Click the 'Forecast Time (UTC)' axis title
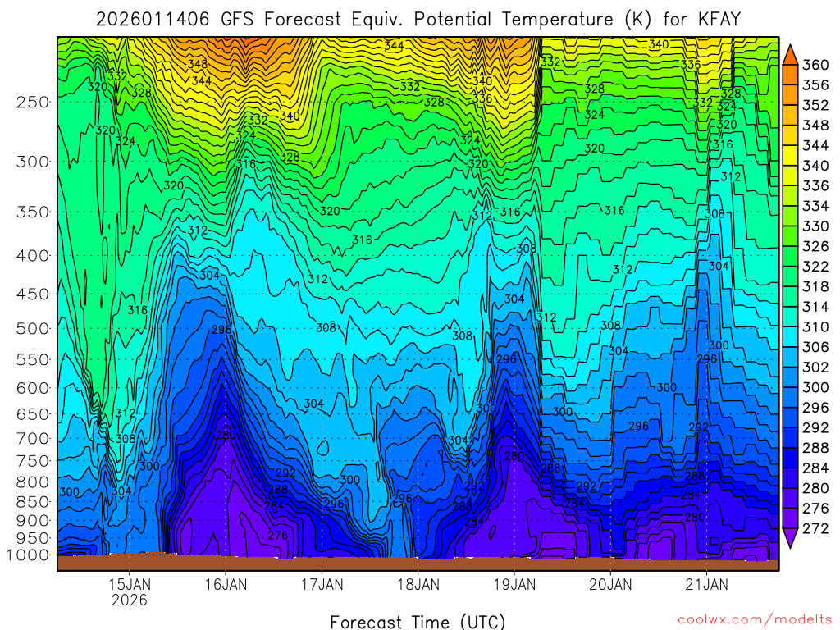 418,622
